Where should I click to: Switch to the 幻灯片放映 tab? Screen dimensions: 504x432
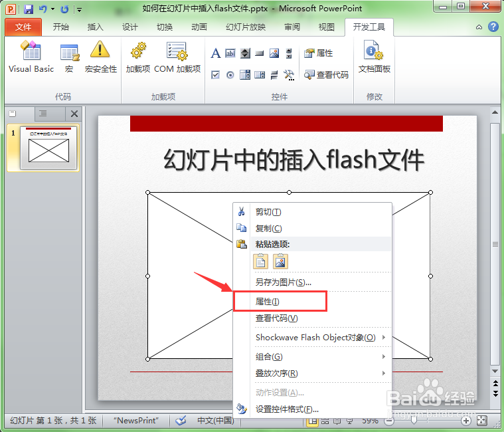(x=246, y=27)
